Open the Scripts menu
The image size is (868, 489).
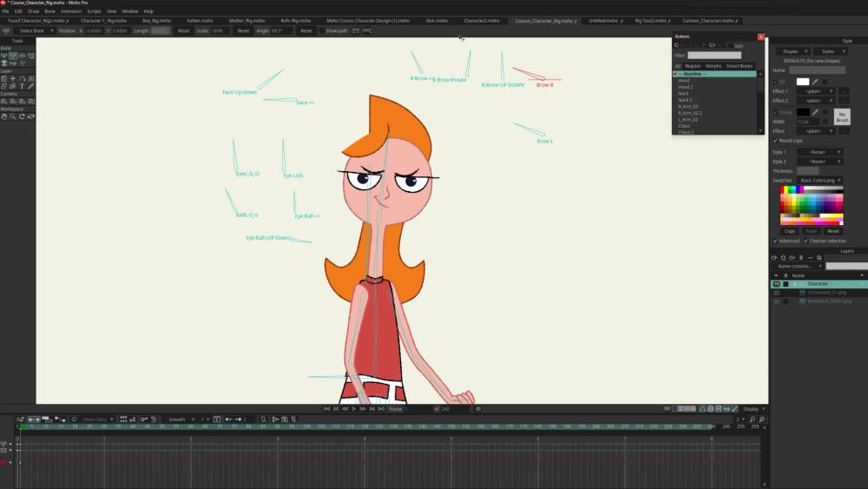coord(94,11)
